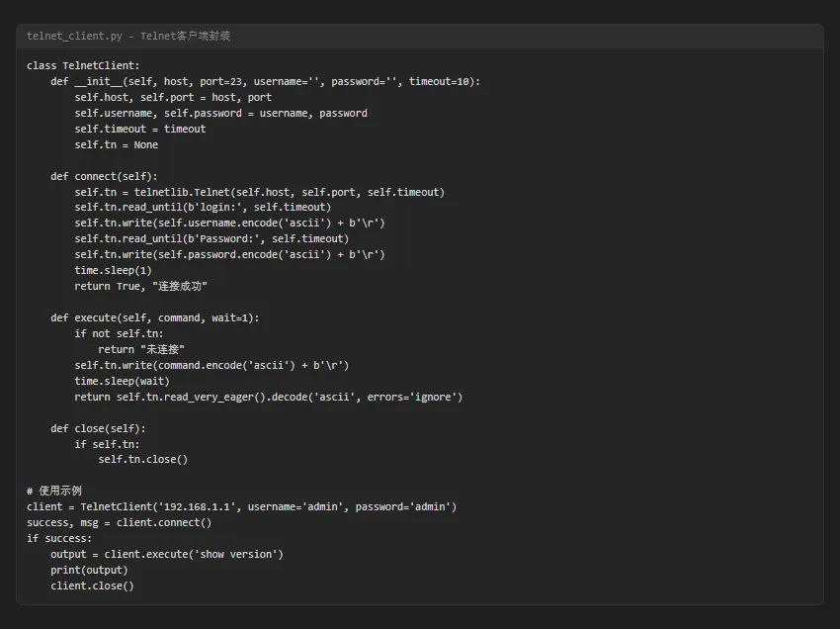Click the 'self.tn.close()' line
This screenshot has width=840, height=629.
click(x=142, y=459)
